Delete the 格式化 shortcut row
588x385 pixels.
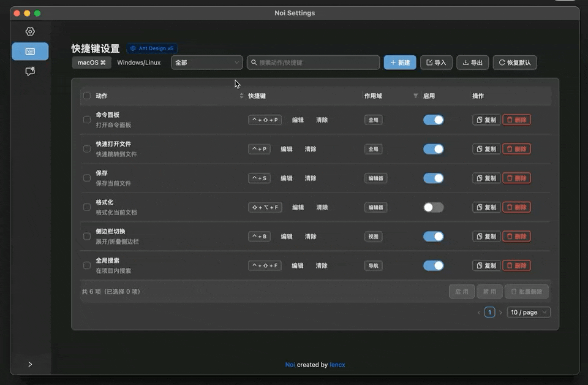tap(516, 207)
